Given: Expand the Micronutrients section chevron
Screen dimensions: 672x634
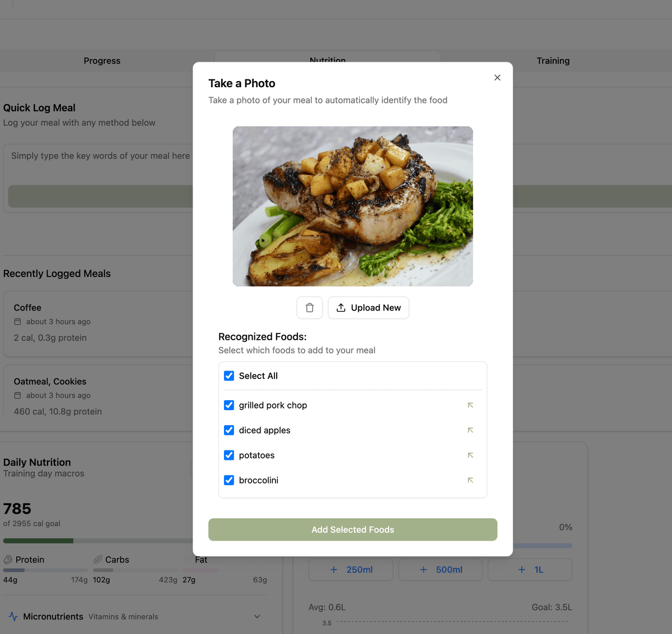Looking at the screenshot, I should click(x=257, y=617).
